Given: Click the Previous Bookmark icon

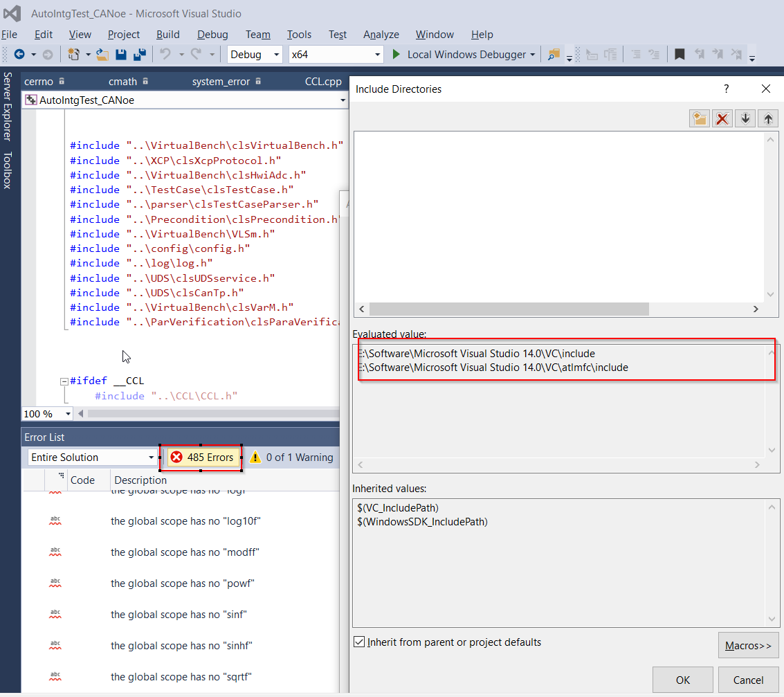Looking at the screenshot, I should pyautogui.click(x=700, y=54).
